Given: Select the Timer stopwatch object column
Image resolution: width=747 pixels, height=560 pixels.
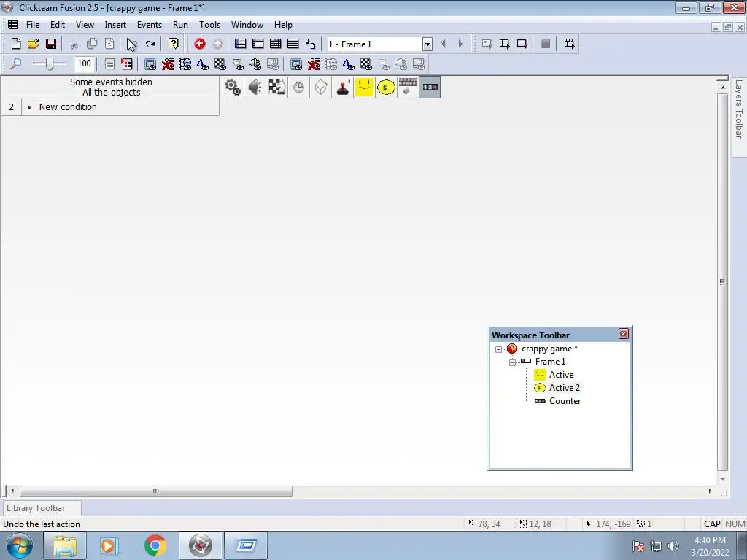Looking at the screenshot, I should tap(298, 87).
